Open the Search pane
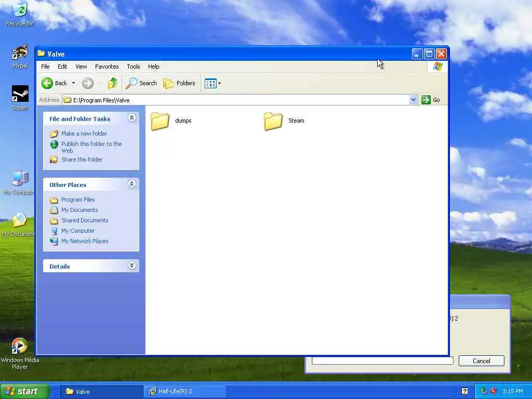532x399 pixels. coord(141,83)
